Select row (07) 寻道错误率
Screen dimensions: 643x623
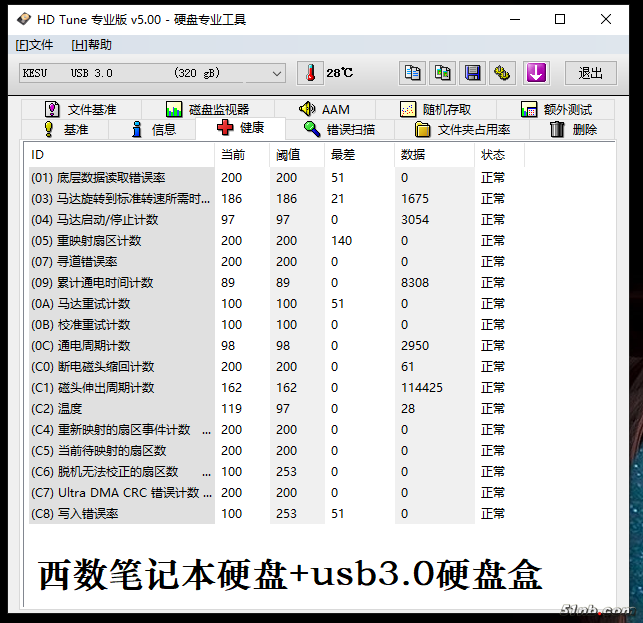click(x=277, y=261)
